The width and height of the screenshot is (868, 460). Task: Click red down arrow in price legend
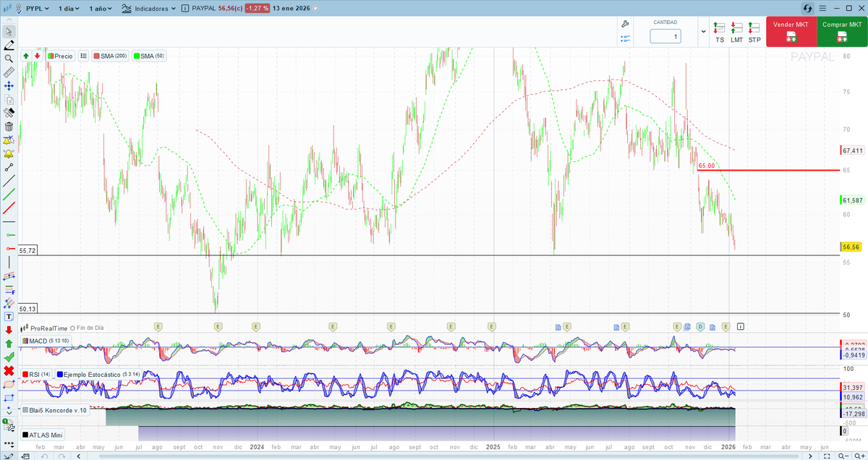[37, 56]
